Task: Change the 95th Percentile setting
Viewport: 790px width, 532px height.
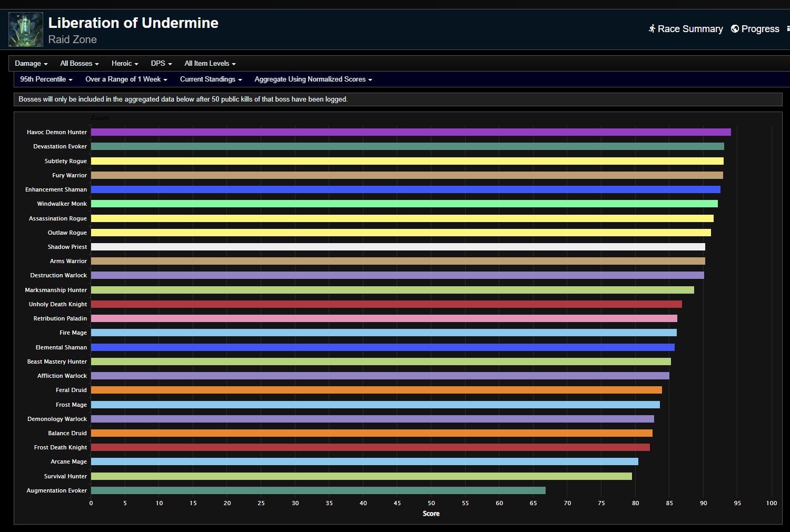Action: coord(45,79)
